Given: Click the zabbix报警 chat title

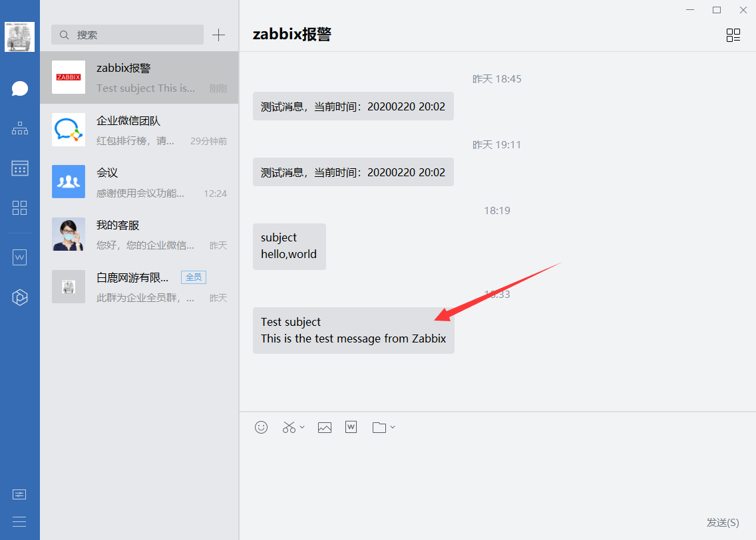Looking at the screenshot, I should pyautogui.click(x=291, y=34).
